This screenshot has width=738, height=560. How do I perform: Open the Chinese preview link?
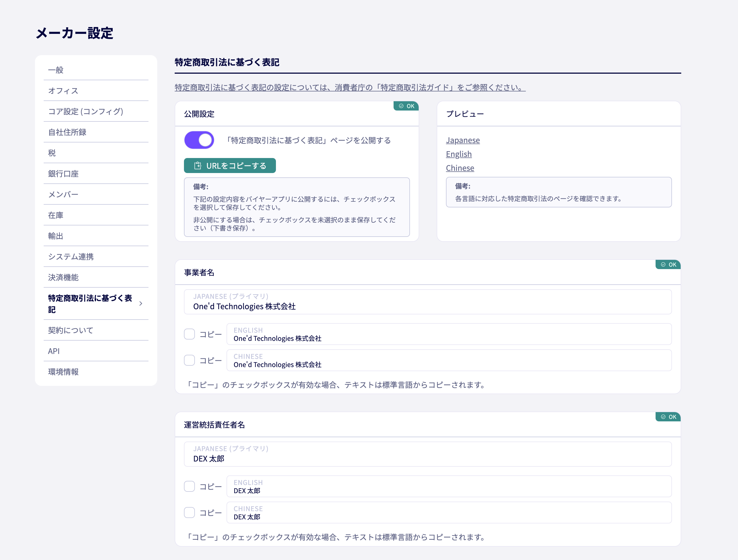coord(460,168)
